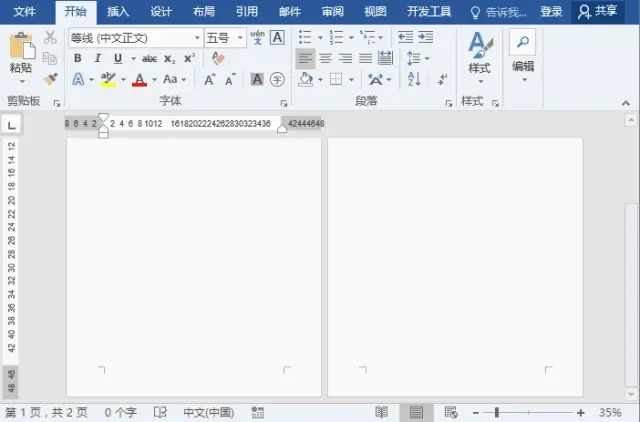640x422 pixels.
Task: Click page count 第1页,共2页
Action: click(47, 412)
